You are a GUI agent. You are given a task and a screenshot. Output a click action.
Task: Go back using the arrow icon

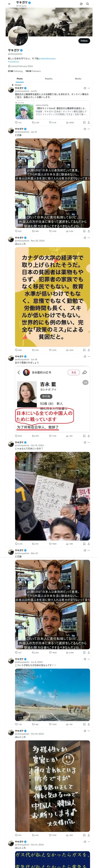pos(9,4)
